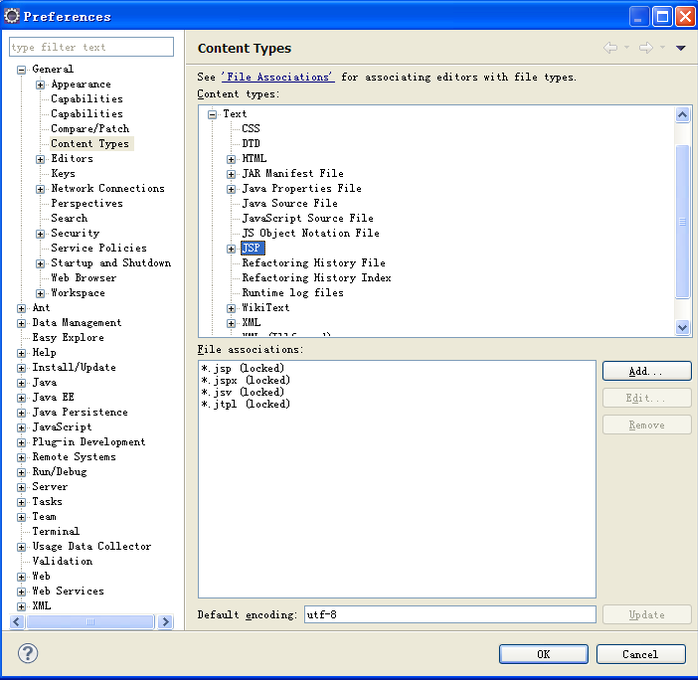
Task: Expand the XML content type node
Action: tap(231, 324)
